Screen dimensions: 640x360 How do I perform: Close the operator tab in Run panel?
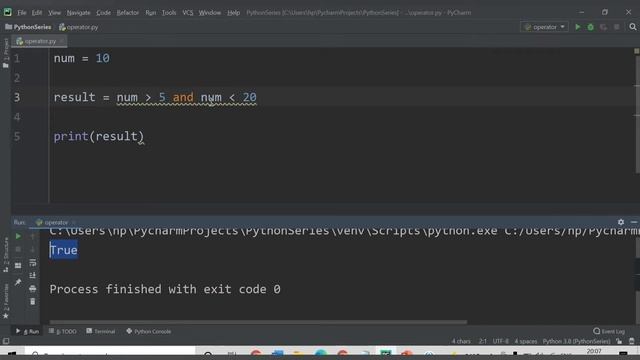(74, 222)
